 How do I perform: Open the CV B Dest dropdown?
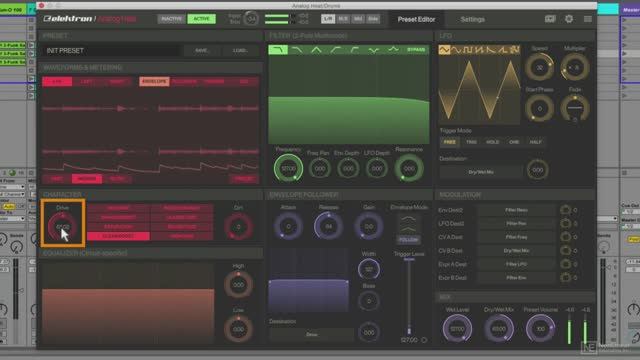[x=516, y=251]
